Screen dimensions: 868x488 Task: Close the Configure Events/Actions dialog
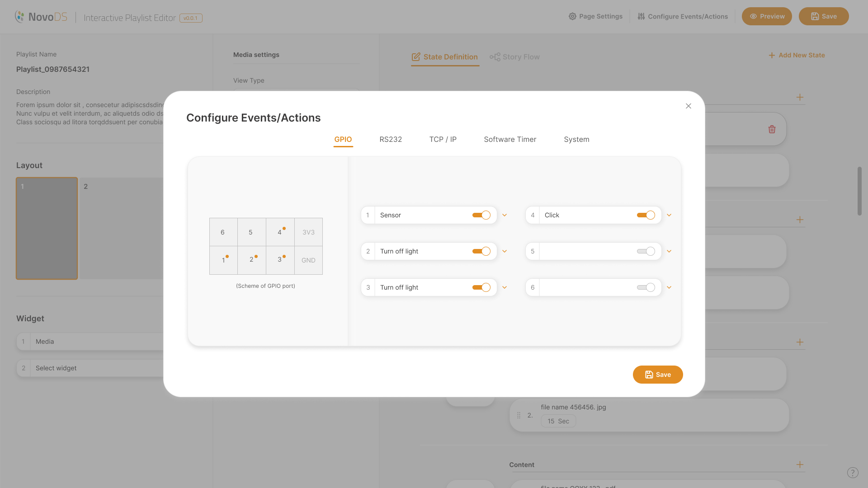688,106
